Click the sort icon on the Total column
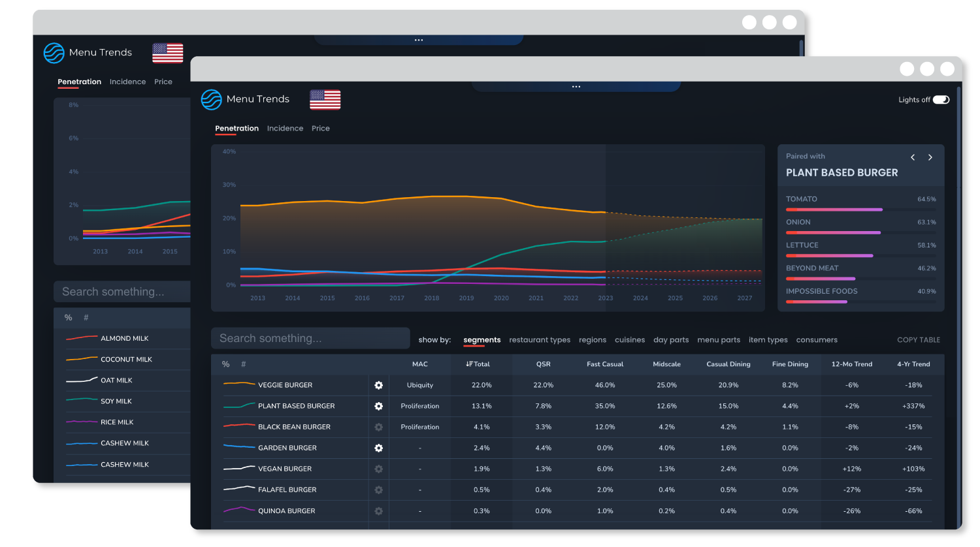980x547 pixels. (468, 364)
